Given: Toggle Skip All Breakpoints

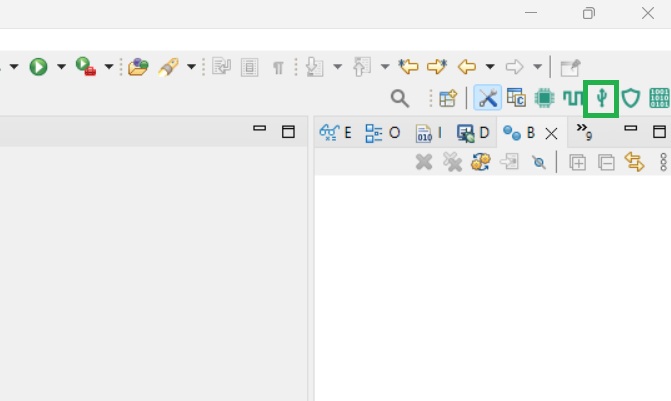Looking at the screenshot, I should click(539, 162).
